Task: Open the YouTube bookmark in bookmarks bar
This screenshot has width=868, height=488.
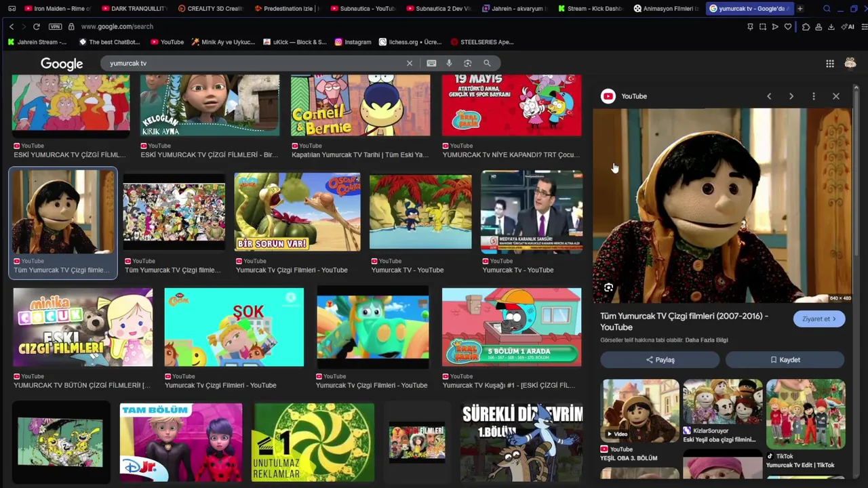Action: point(167,42)
